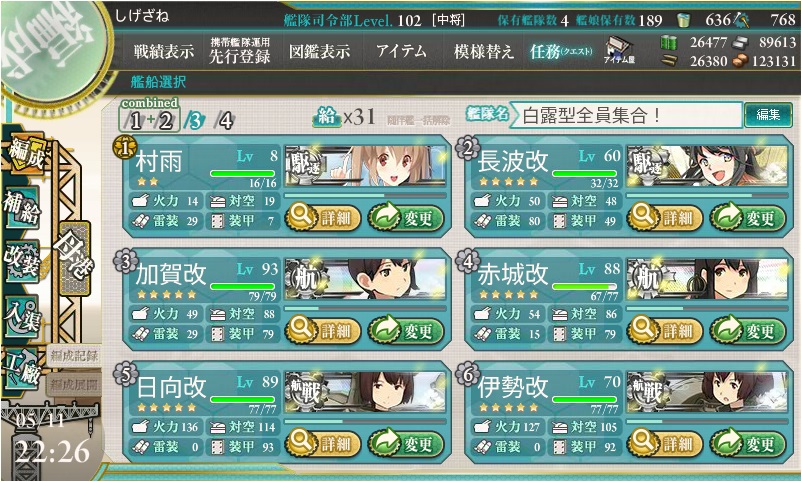Select the combined 1+2 fleet tab
This screenshot has height=482, width=802.
(x=150, y=115)
